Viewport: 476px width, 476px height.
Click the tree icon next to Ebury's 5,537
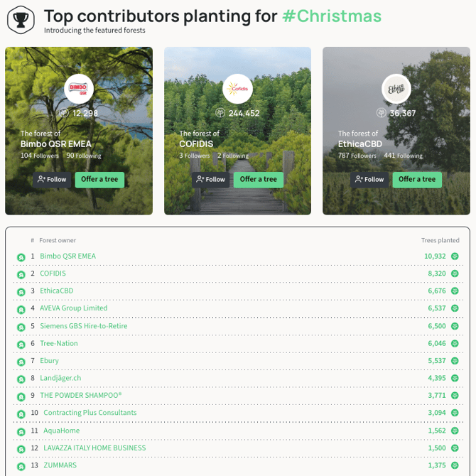pyautogui.click(x=455, y=361)
